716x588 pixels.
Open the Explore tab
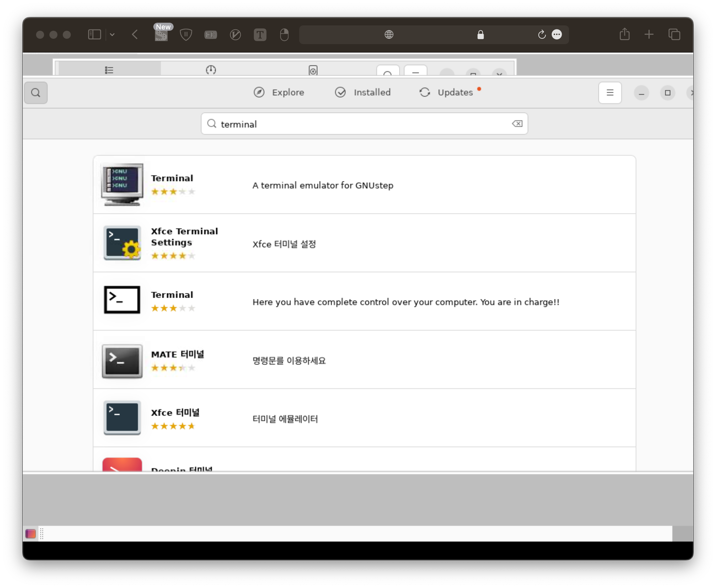tap(279, 92)
